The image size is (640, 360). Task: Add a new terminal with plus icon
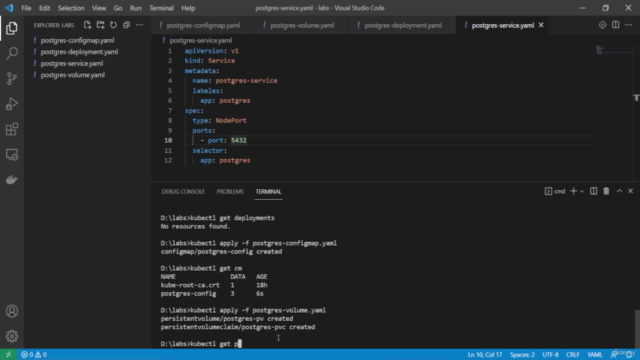tap(573, 191)
